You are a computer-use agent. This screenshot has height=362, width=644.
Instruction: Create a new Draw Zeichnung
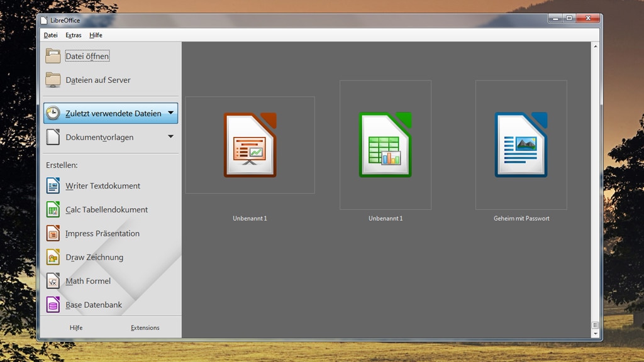point(94,257)
